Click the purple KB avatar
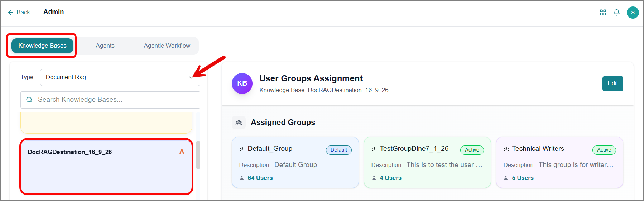The image size is (644, 201). [242, 83]
